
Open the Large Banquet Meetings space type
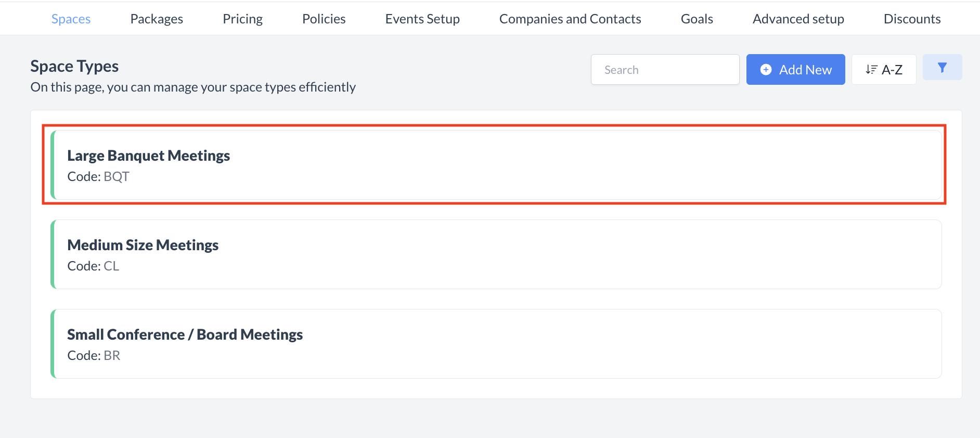148,156
